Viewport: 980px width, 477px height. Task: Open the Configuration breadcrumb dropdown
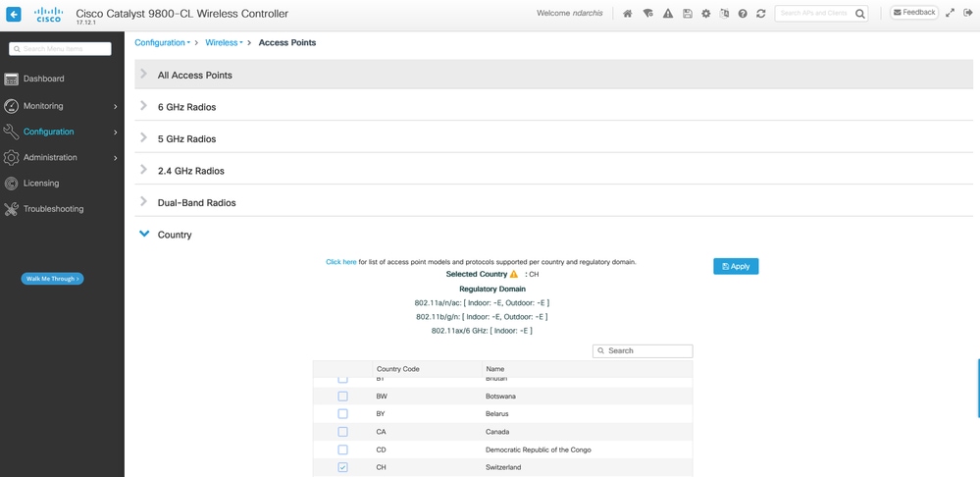(x=163, y=42)
